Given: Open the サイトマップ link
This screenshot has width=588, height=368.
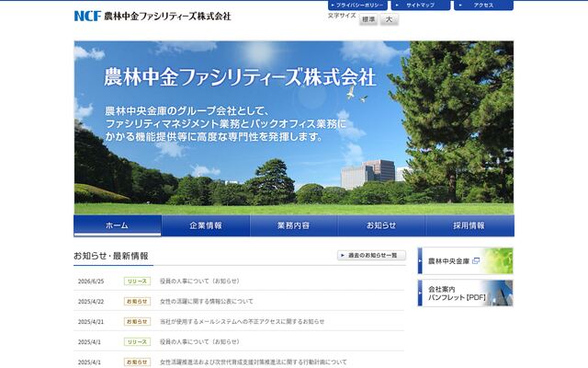Looking at the screenshot, I should (x=421, y=6).
